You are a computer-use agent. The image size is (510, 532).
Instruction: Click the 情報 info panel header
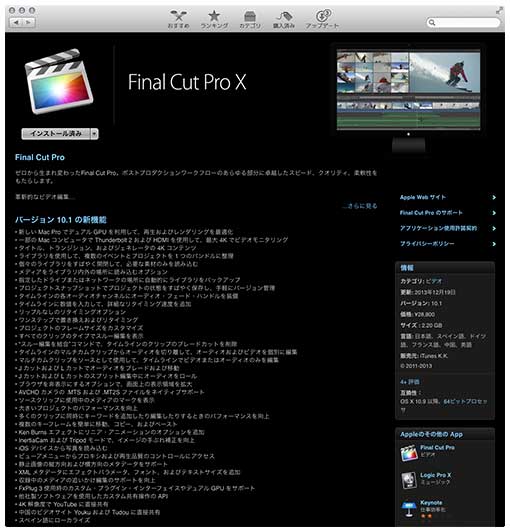click(x=445, y=268)
